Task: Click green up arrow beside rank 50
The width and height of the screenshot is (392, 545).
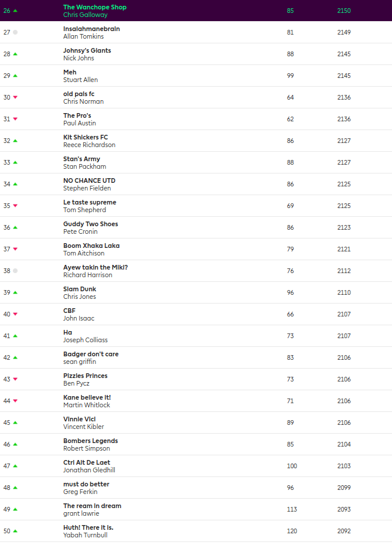Action: [x=15, y=531]
